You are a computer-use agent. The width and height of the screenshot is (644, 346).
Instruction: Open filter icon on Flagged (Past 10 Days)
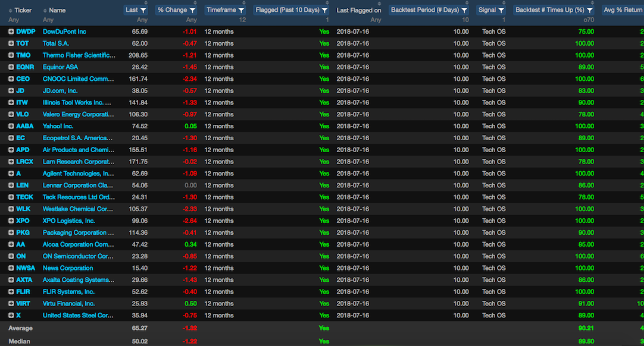tap(324, 10)
